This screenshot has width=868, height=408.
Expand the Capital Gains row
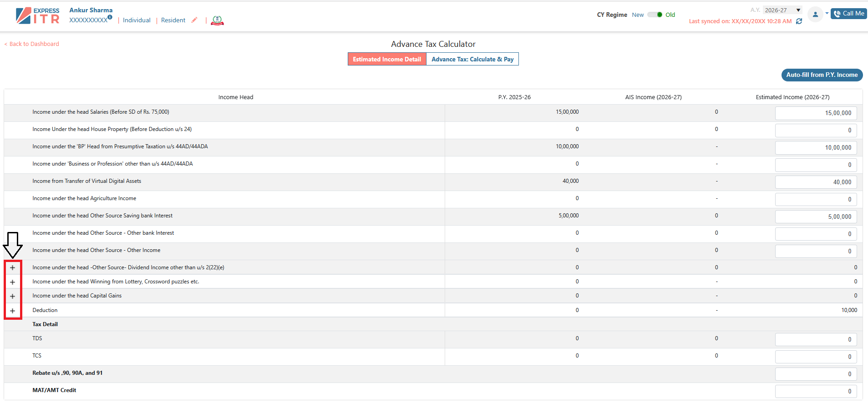pos(13,297)
